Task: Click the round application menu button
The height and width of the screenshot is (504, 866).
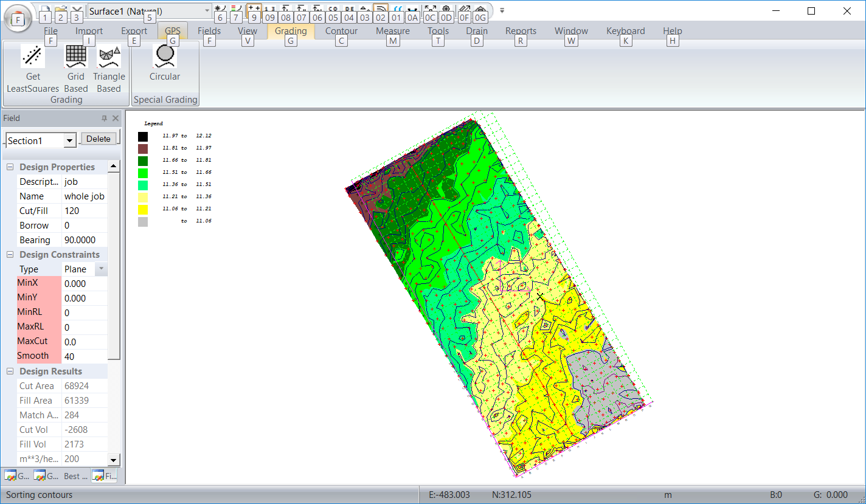Action: pyautogui.click(x=19, y=18)
